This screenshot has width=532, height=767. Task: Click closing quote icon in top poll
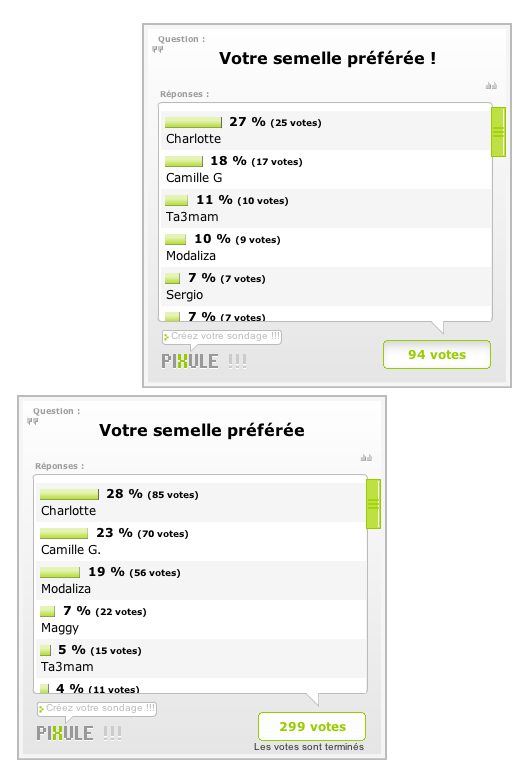click(x=491, y=86)
